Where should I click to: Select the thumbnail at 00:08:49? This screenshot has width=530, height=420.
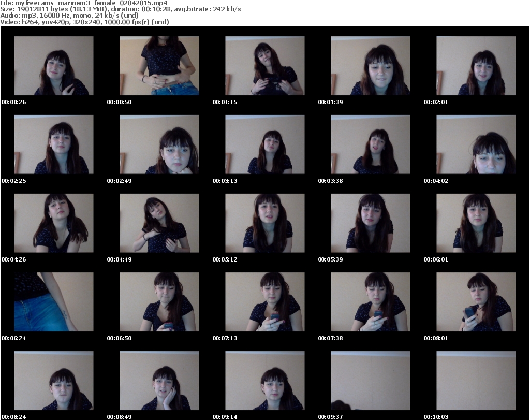(x=159, y=381)
